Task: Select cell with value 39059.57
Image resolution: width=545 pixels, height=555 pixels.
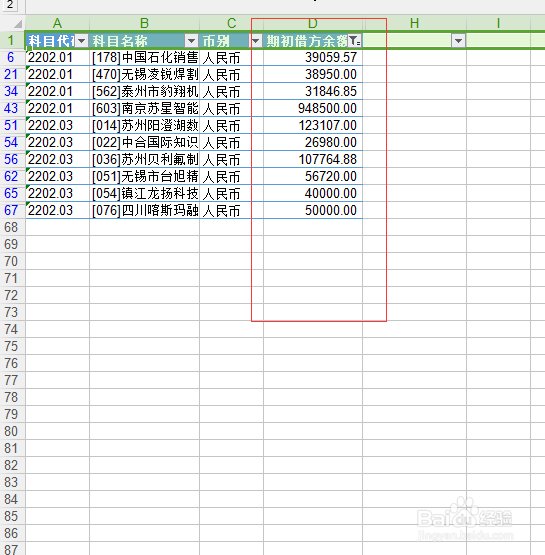Action: coord(313,57)
